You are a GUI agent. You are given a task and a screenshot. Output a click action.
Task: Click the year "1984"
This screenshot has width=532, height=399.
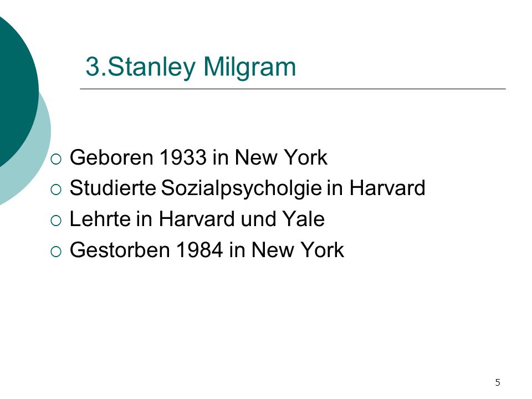click(199, 250)
